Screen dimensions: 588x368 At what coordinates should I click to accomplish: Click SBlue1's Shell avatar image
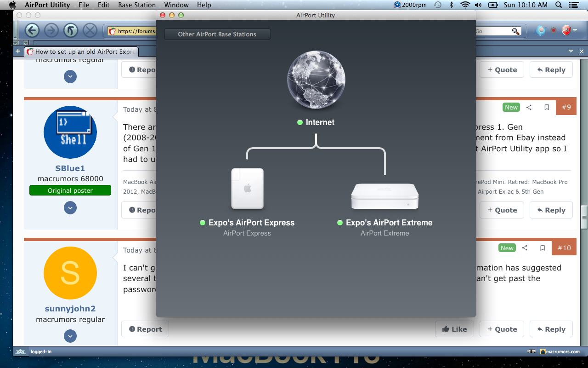tap(70, 132)
